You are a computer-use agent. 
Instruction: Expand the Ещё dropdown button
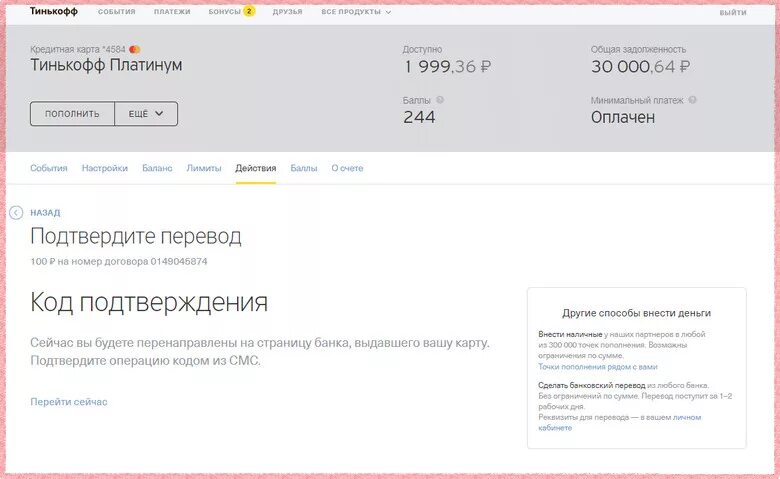click(x=146, y=114)
